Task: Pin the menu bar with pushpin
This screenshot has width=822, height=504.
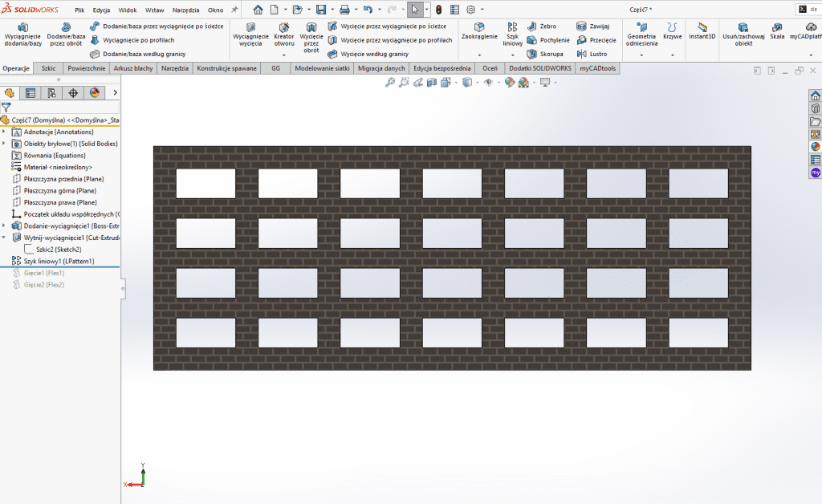Action: [234, 10]
